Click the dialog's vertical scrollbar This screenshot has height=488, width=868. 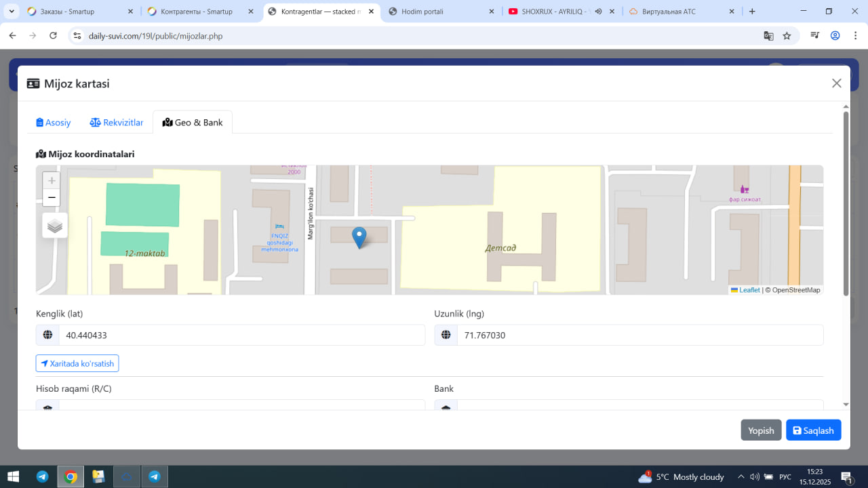846,203
